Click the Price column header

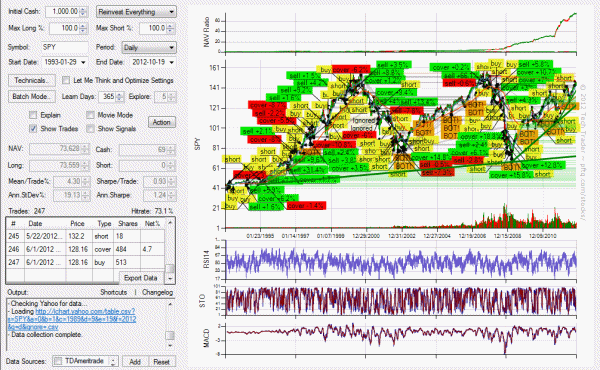click(x=77, y=223)
